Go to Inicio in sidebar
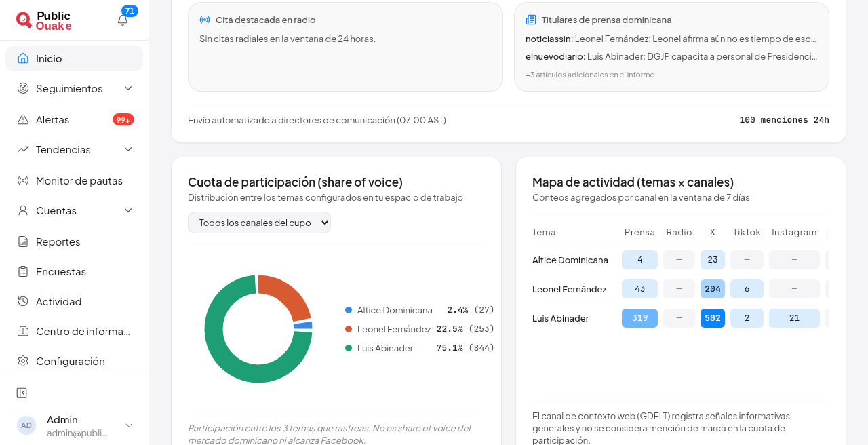 click(74, 58)
